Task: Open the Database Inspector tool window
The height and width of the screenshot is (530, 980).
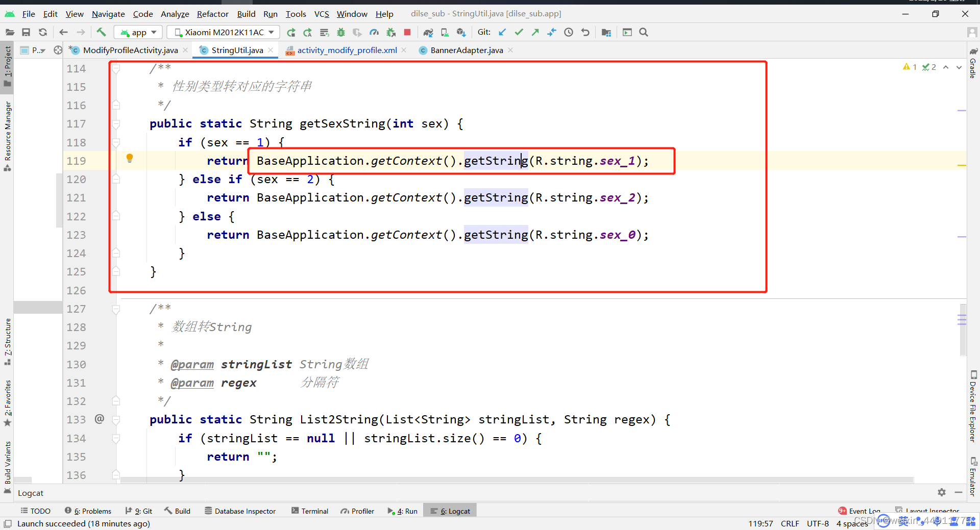Action: click(x=240, y=511)
